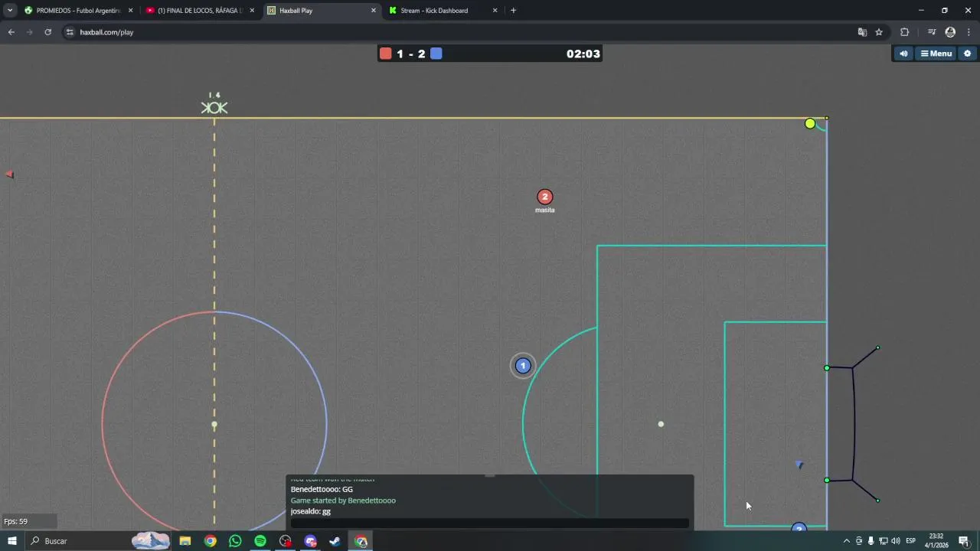
Task: Open the Haxball Menu button
Action: point(936,54)
